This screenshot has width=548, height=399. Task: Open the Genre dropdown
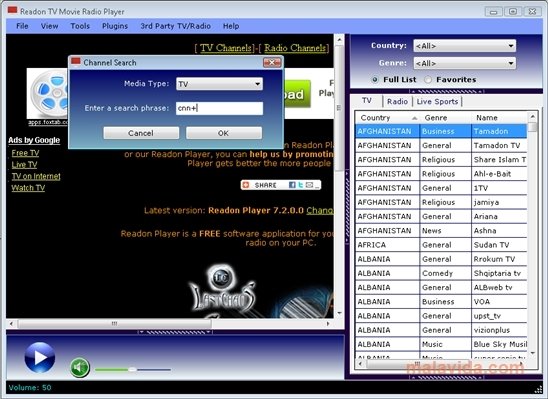click(x=464, y=63)
